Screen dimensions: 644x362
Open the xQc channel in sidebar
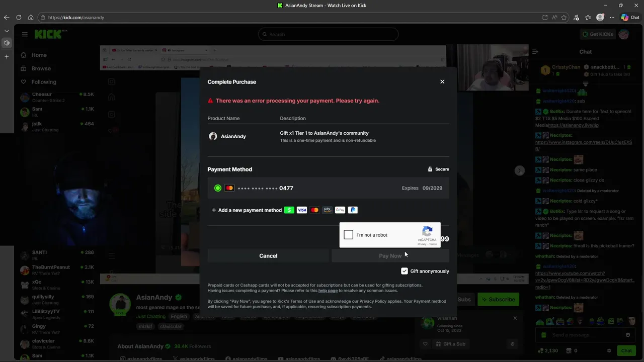(56, 285)
